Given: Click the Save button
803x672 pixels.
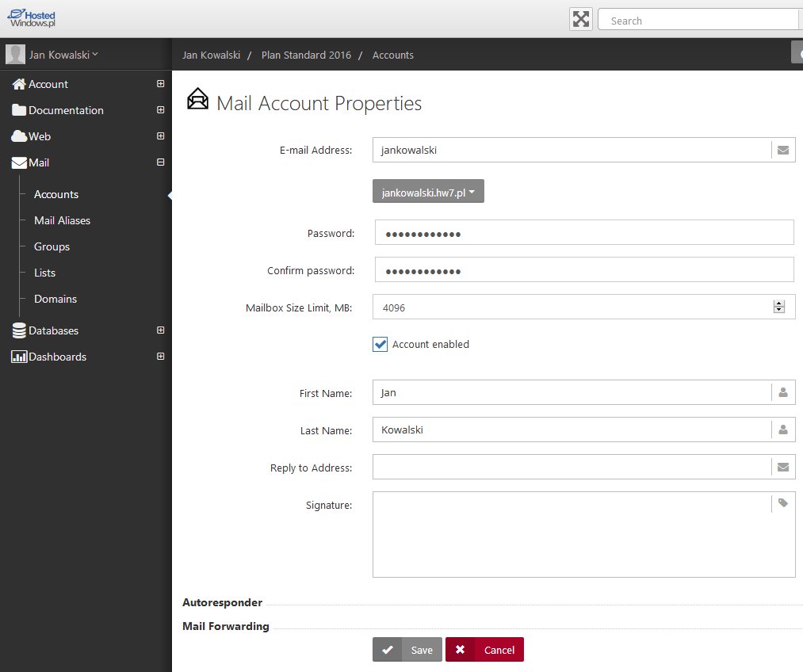Looking at the screenshot, I should tap(407, 650).
